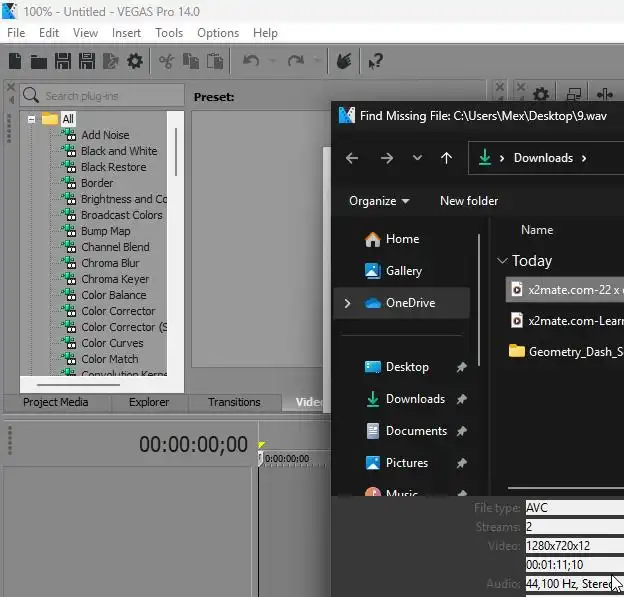The width and height of the screenshot is (624, 597).
Task: Paste with the clipboard icon
Action: pyautogui.click(x=215, y=61)
